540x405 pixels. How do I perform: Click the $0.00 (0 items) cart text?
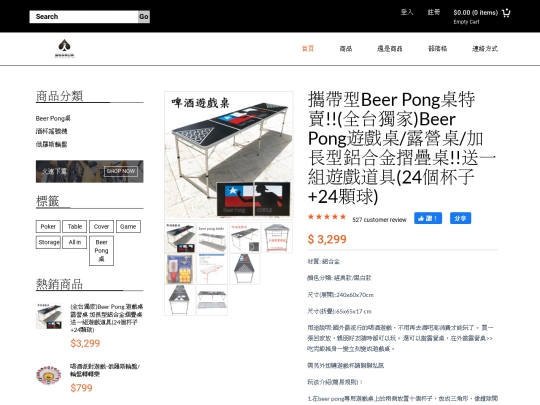476,13
